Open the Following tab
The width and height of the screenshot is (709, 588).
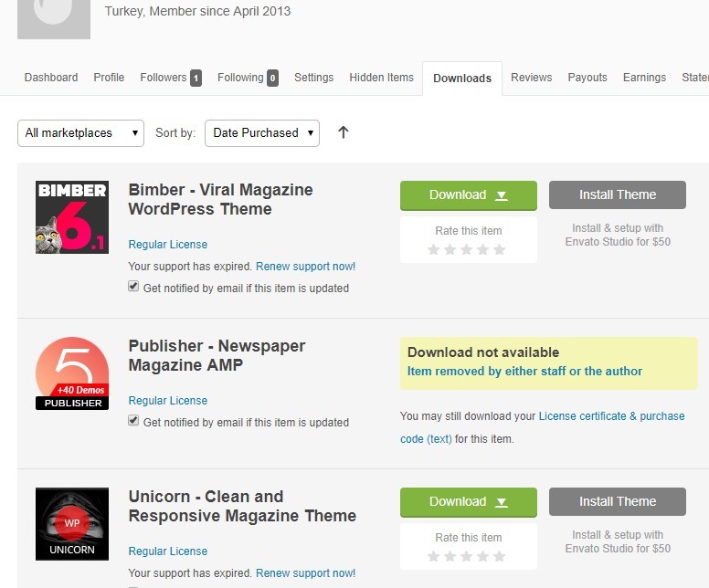240,78
